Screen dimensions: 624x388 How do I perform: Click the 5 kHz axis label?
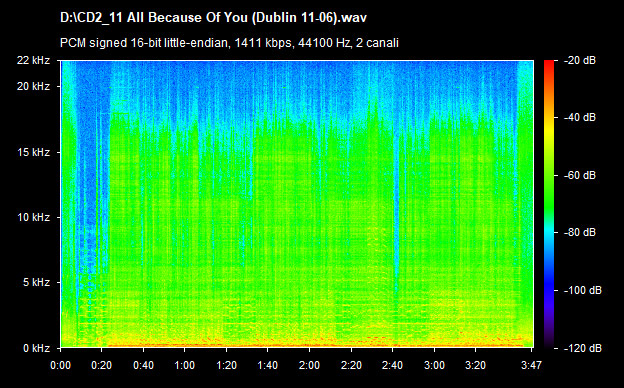click(36, 283)
